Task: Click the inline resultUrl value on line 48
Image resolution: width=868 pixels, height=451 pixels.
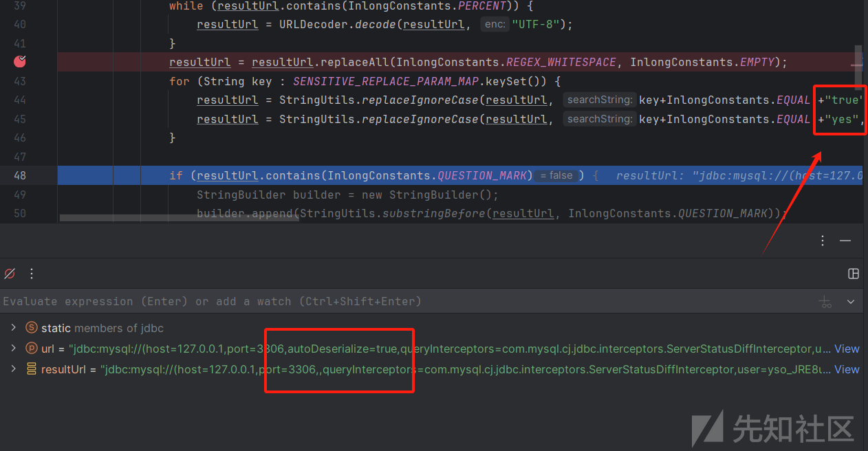Action: click(739, 175)
